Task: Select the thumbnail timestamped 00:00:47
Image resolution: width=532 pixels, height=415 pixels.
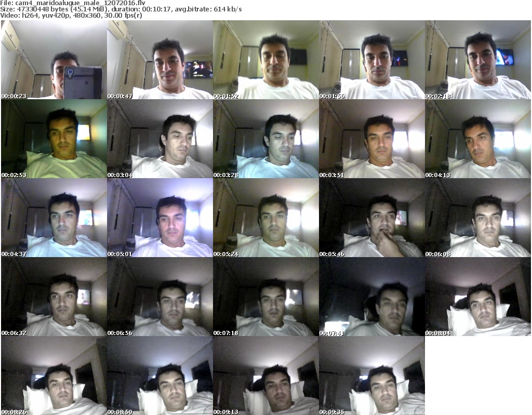Action: pos(160,60)
